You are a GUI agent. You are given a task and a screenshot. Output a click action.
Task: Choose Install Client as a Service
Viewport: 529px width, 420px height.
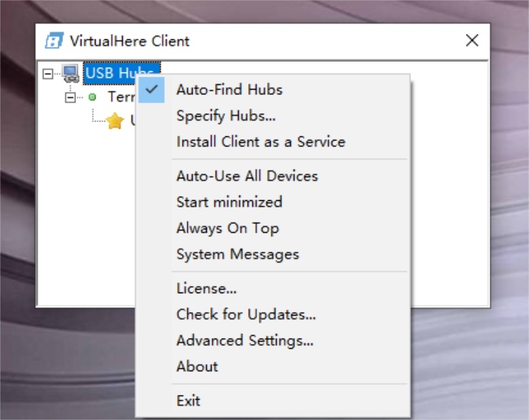(273, 142)
